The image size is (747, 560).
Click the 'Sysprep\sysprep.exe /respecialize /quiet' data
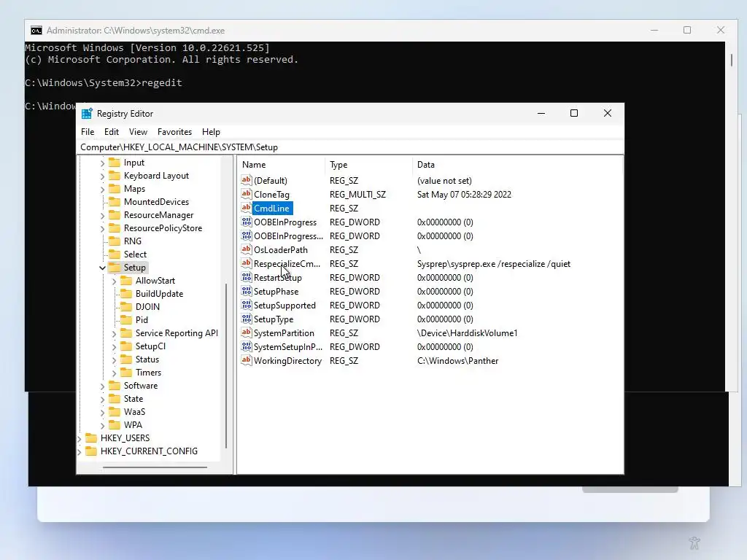pyautogui.click(x=494, y=264)
